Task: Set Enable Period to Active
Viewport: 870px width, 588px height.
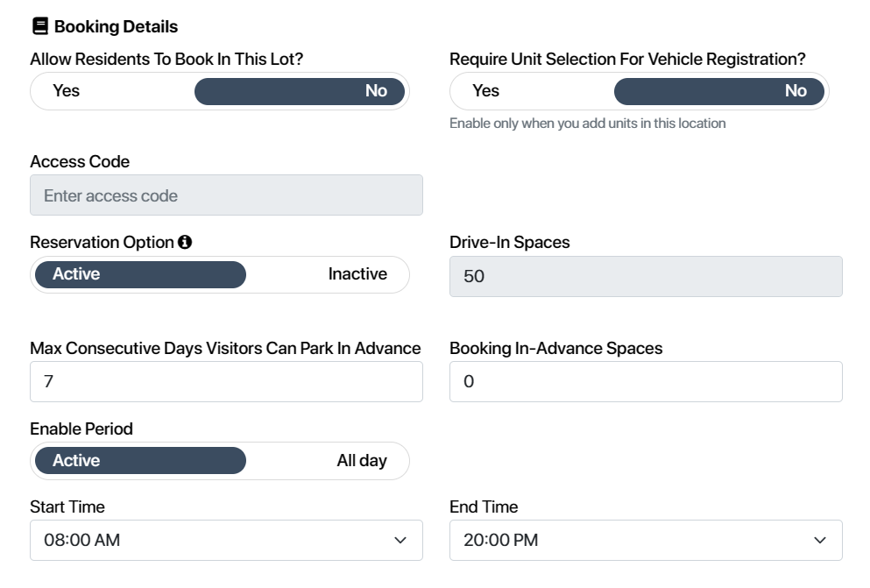Action: 140,460
